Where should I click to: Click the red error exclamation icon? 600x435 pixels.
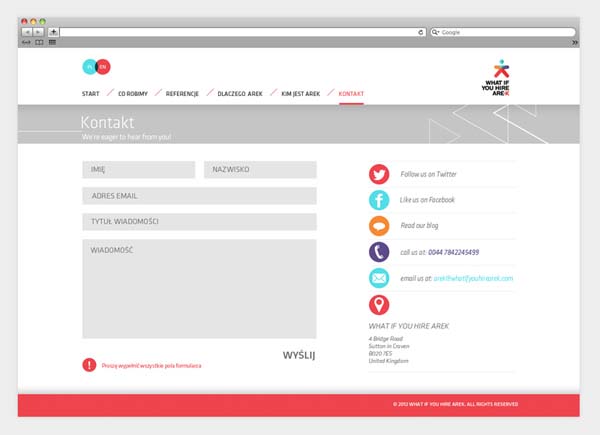pyautogui.click(x=89, y=365)
